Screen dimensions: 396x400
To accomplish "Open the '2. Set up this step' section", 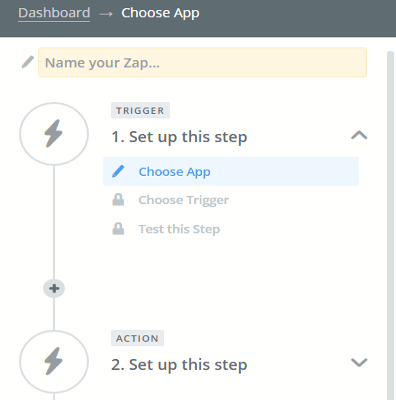I will click(179, 365).
